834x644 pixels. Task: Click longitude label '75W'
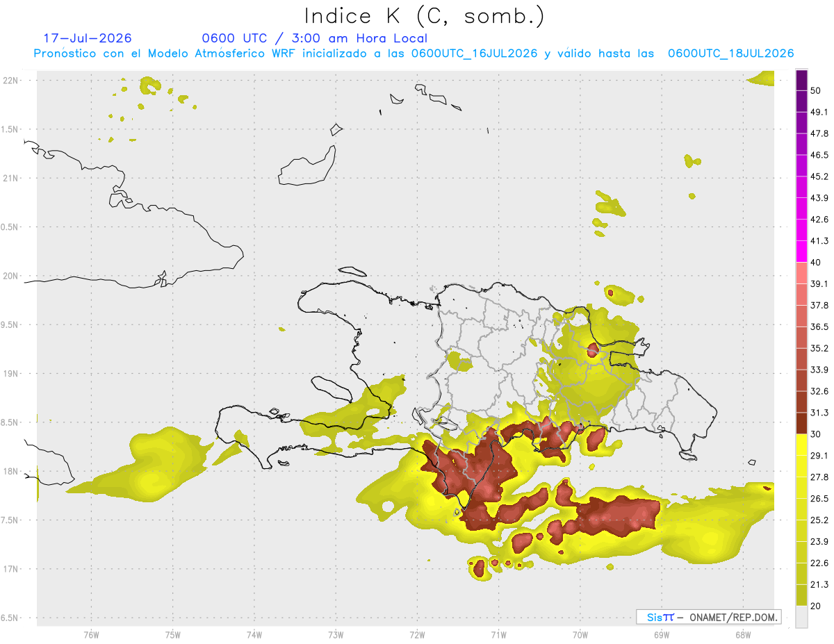coord(172,634)
